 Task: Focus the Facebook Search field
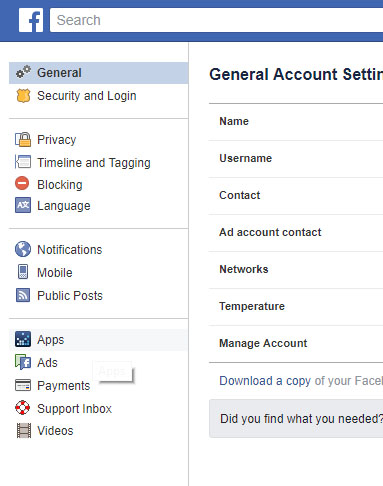pos(216,20)
